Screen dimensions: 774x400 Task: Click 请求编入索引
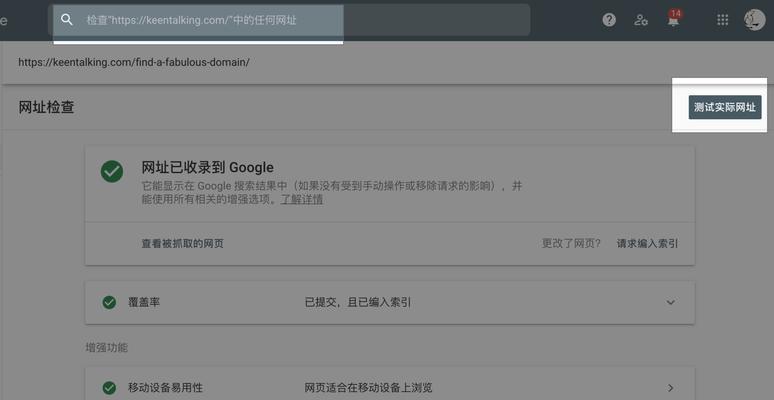[x=647, y=243]
